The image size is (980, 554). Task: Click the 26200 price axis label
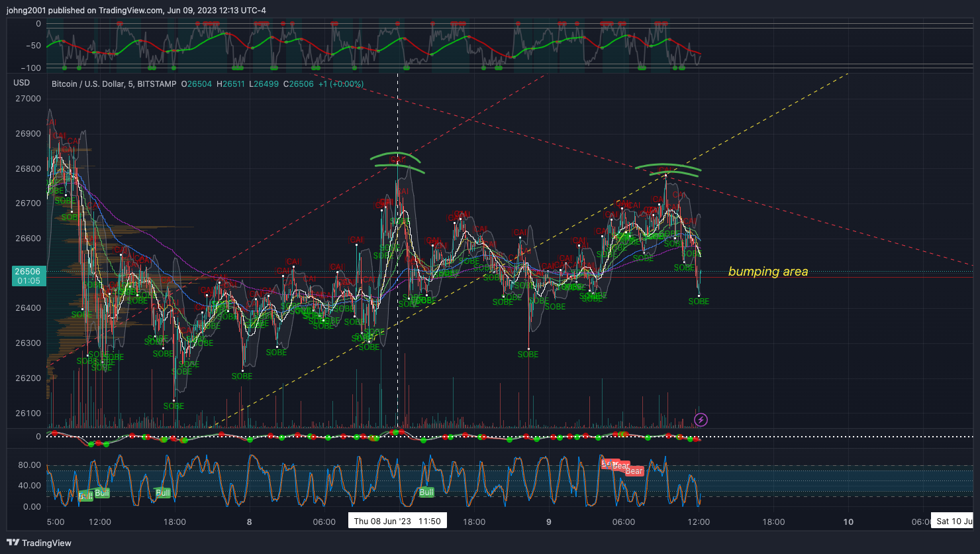[x=27, y=378]
